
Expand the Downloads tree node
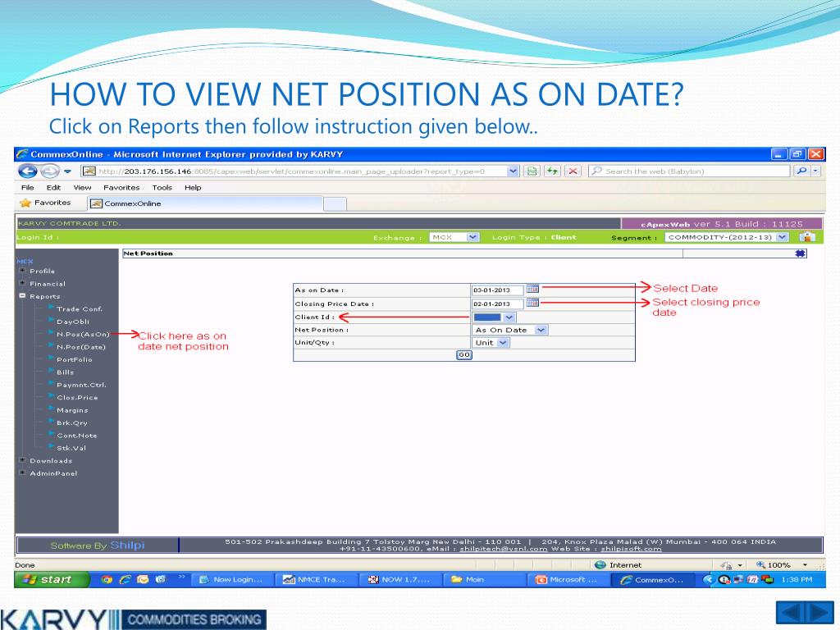click(22, 460)
